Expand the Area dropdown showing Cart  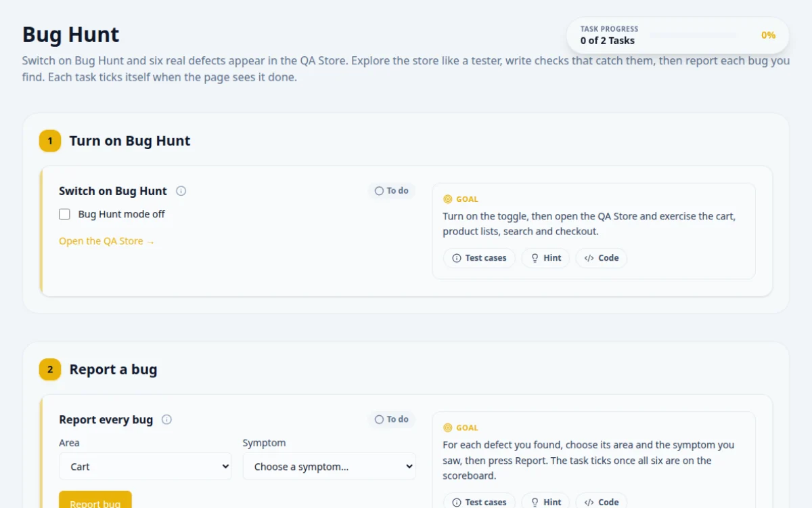click(x=145, y=466)
